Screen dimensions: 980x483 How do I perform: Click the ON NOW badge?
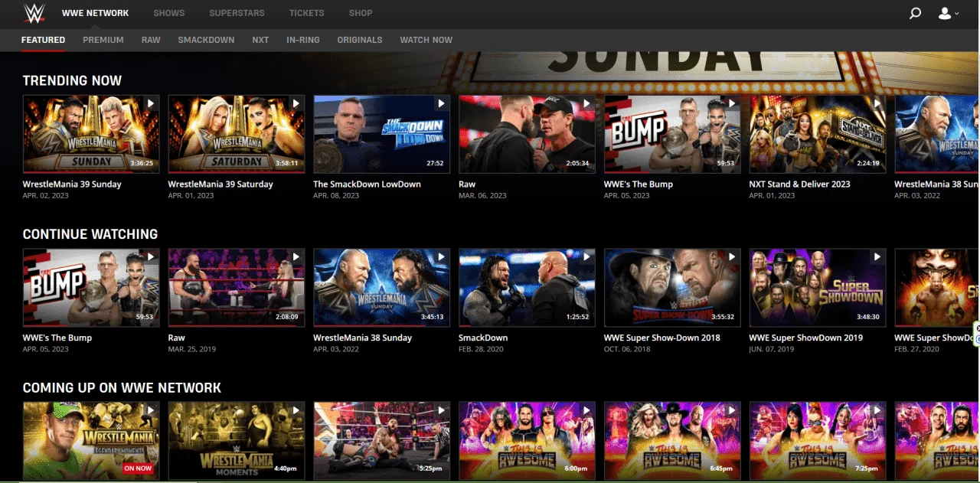(x=138, y=468)
